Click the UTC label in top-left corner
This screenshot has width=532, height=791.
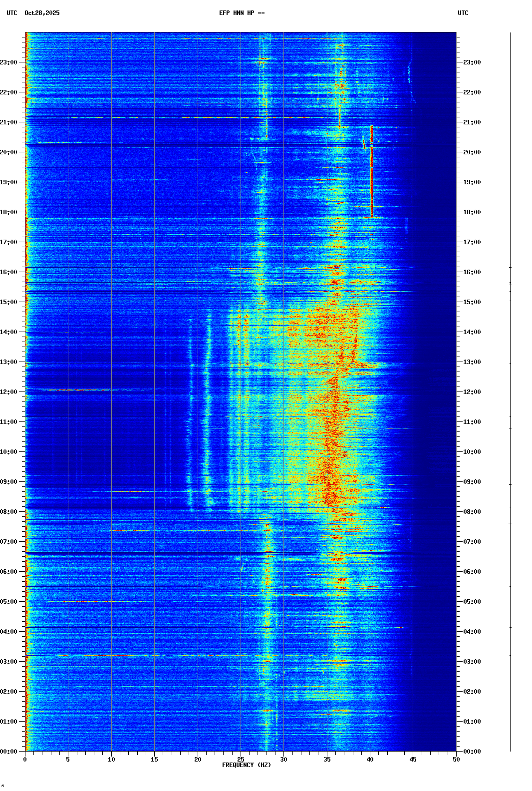(11, 13)
